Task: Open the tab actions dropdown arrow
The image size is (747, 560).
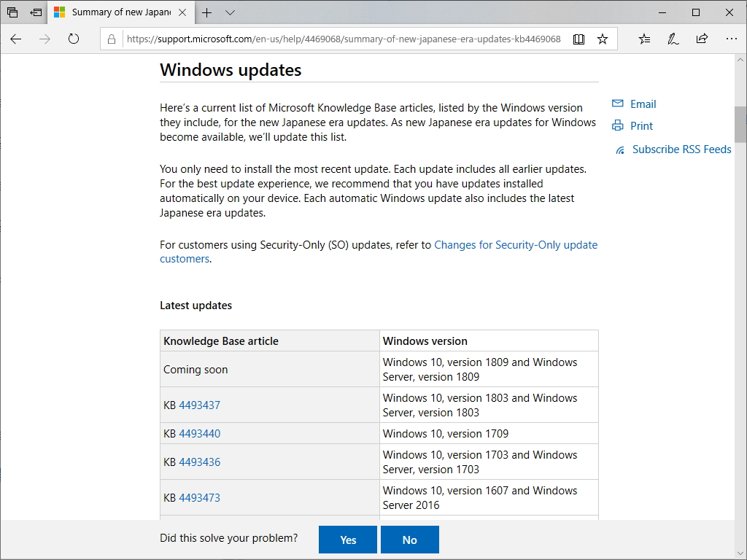Action: (x=231, y=12)
